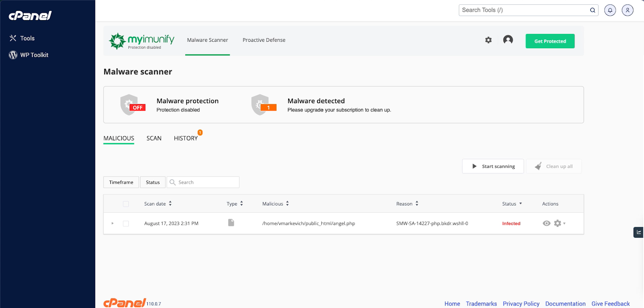This screenshot has height=308, width=644.
Task: Sort by the Reason column
Action: click(407, 204)
